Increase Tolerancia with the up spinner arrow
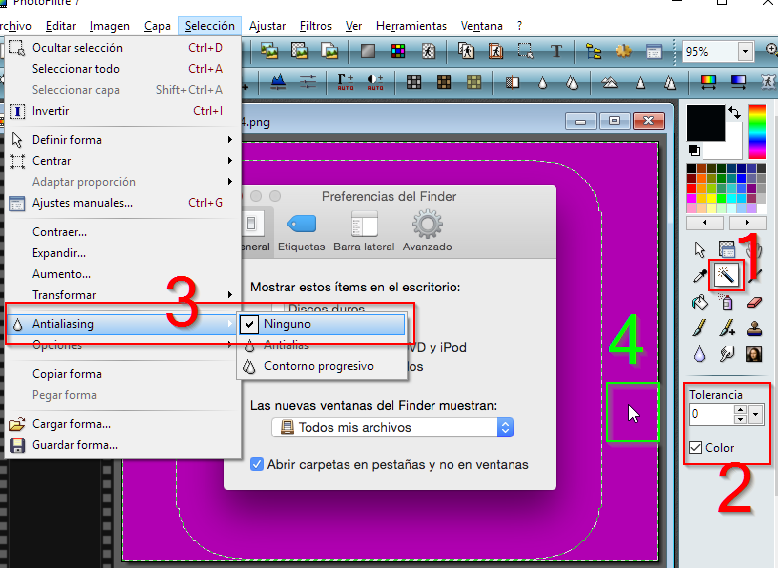The width and height of the screenshot is (778, 568). (x=740, y=410)
